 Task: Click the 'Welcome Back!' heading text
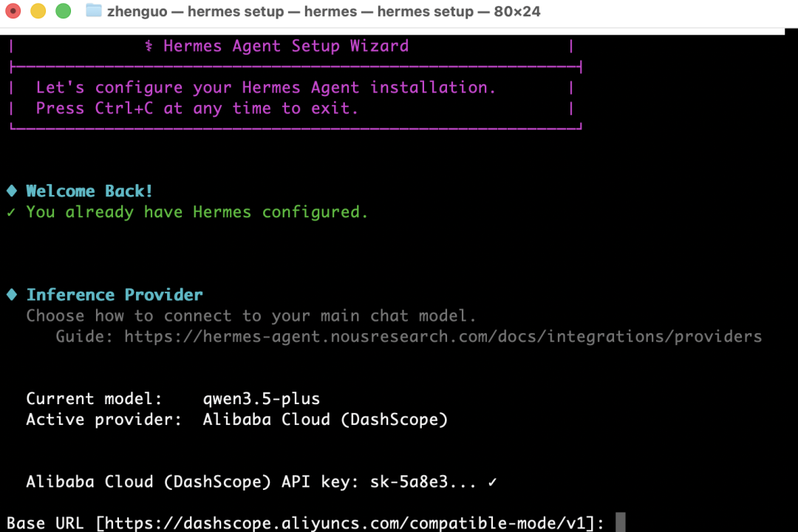click(89, 191)
